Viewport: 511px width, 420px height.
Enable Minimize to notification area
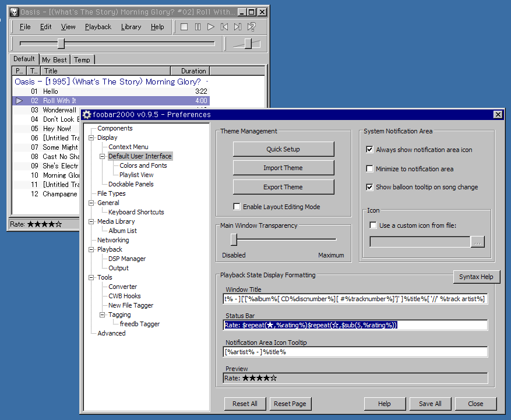pos(369,169)
